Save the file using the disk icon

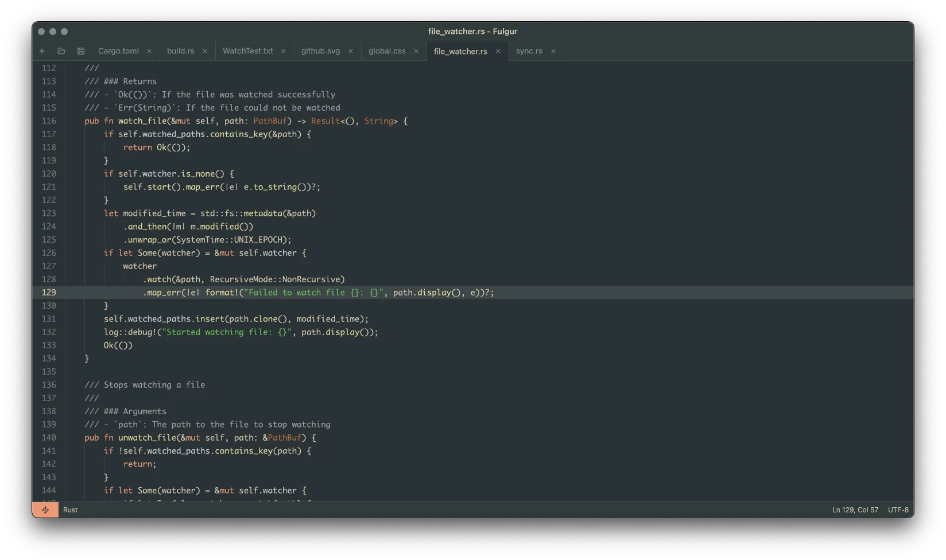[81, 51]
